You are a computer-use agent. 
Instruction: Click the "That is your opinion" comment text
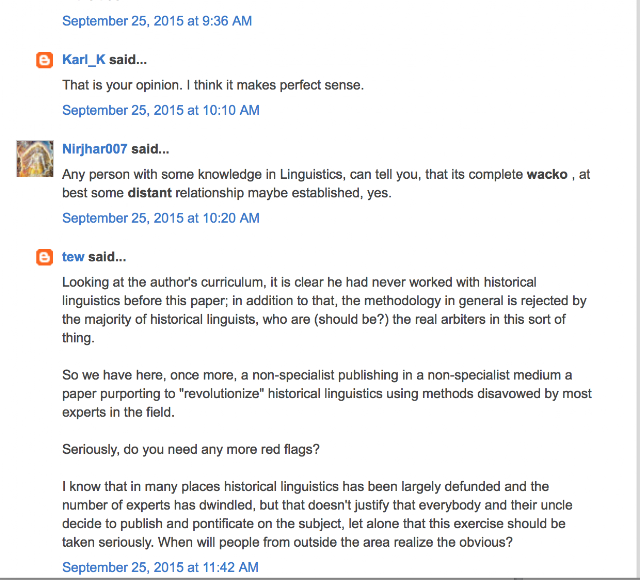212,85
